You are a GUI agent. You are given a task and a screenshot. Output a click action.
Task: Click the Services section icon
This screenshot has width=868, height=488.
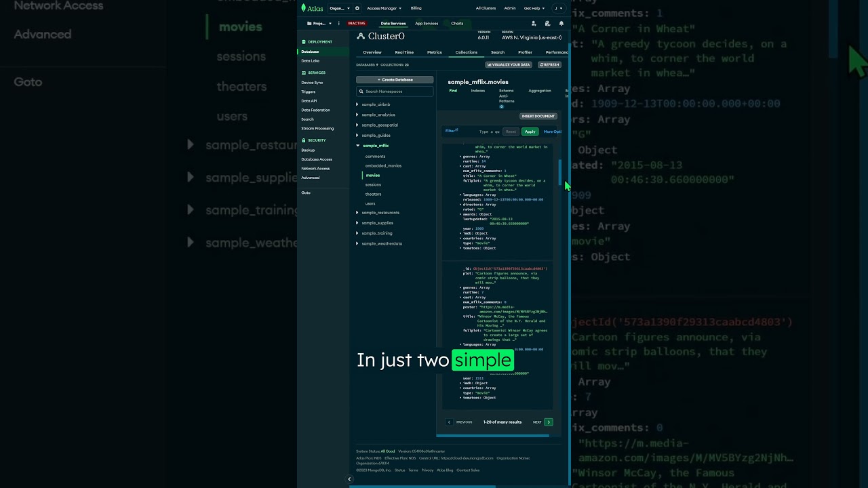304,73
